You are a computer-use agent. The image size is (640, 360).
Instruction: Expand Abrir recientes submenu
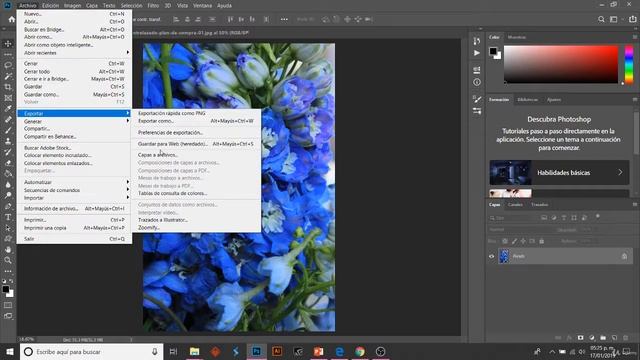pyautogui.click(x=74, y=53)
